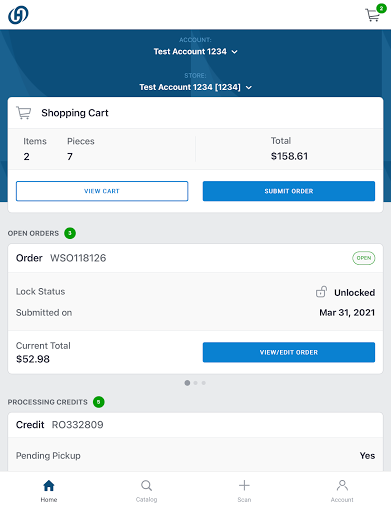Open the Catalog search icon
The width and height of the screenshot is (391, 512).
(146, 486)
